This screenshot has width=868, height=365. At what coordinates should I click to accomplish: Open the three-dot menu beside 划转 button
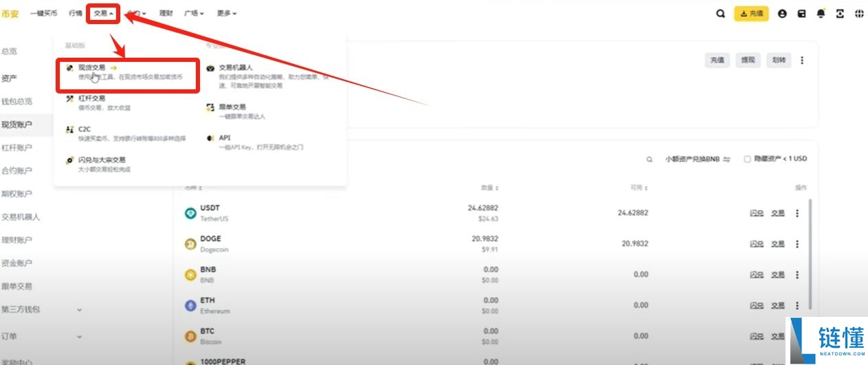click(801, 60)
